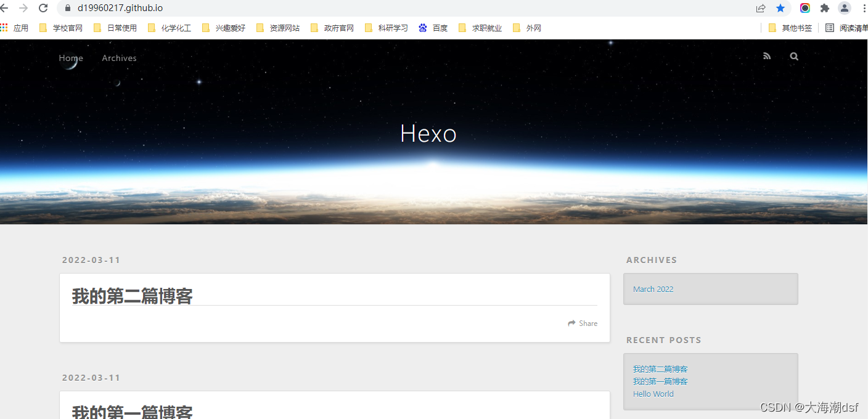Viewport: 868px width, 419px height.
Task: Open the 化学化工 bookmark folder
Action: [169, 28]
